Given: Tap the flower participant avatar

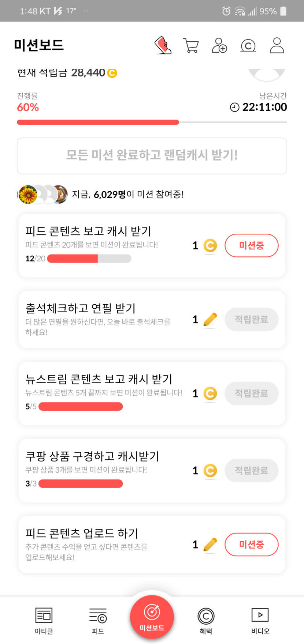Looking at the screenshot, I should 28,194.
